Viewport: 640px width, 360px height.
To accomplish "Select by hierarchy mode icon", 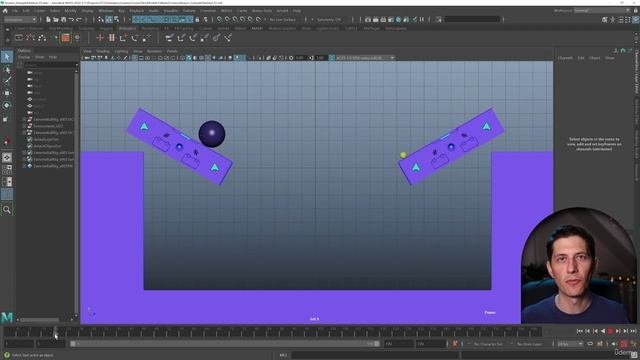I will pos(101,19).
